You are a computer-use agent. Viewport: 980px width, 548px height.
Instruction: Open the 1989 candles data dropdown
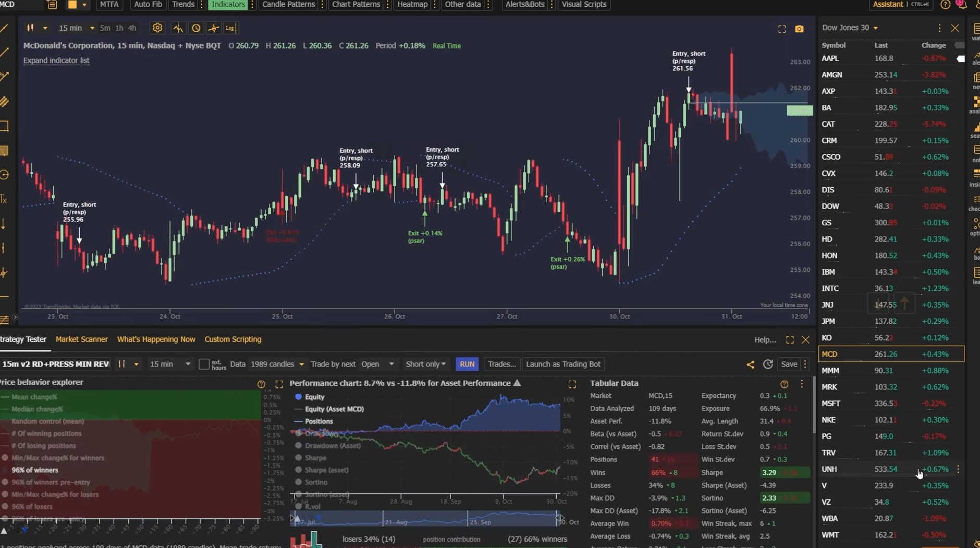(x=277, y=364)
